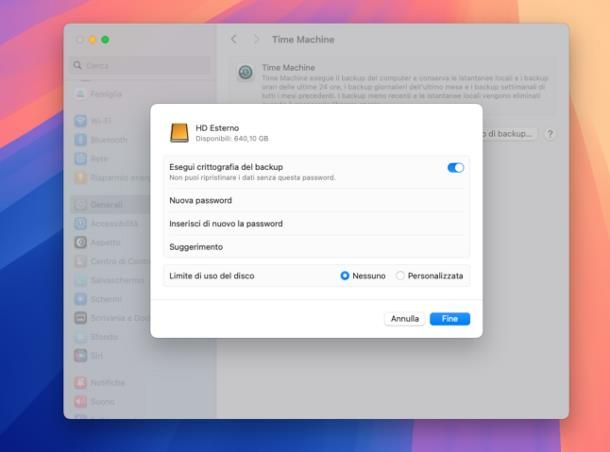Screen dimensions: 610x452
Task: Confirm the disk setup with Fine
Action: pos(450,319)
